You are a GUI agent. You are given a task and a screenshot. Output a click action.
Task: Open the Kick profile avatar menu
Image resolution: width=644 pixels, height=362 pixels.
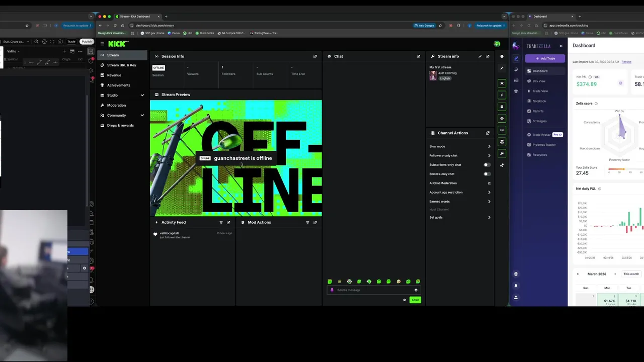[497, 44]
